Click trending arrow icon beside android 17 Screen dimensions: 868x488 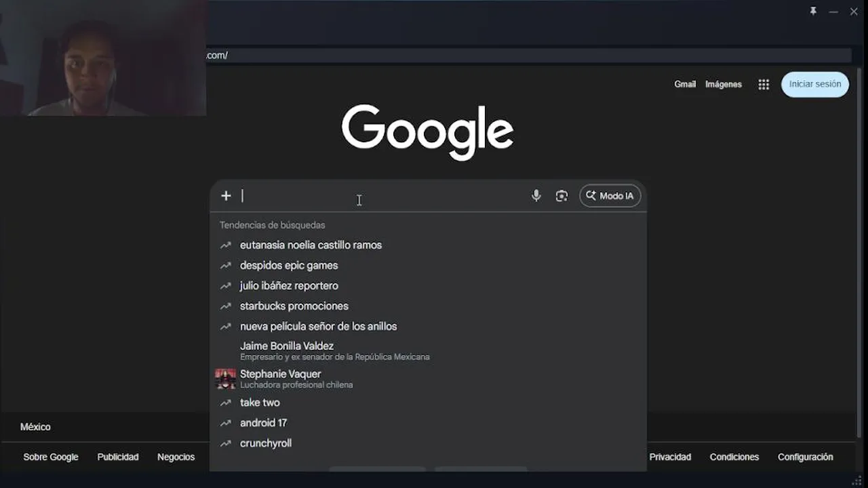point(225,423)
